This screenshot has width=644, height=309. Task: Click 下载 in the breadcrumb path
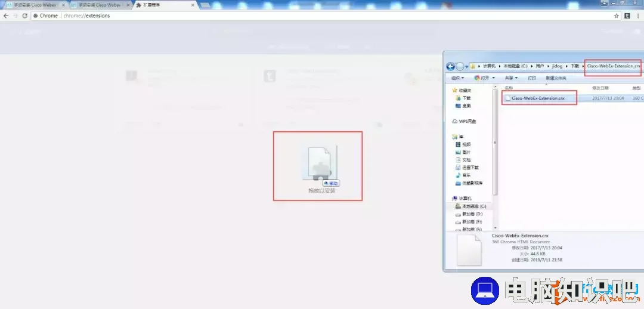pyautogui.click(x=575, y=66)
